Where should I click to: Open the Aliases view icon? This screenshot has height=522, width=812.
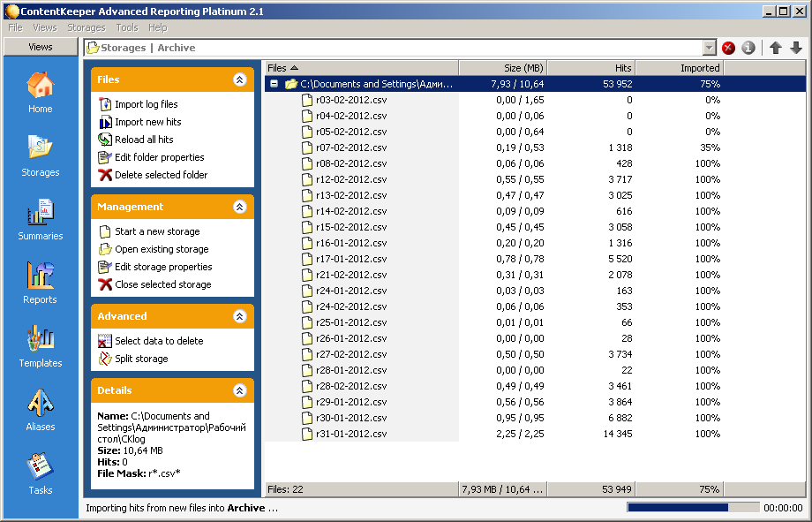click(41, 402)
